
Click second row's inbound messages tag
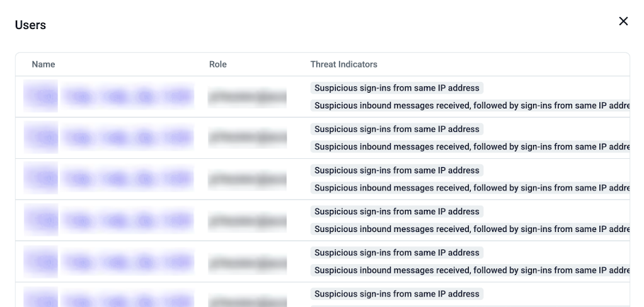pos(470,147)
